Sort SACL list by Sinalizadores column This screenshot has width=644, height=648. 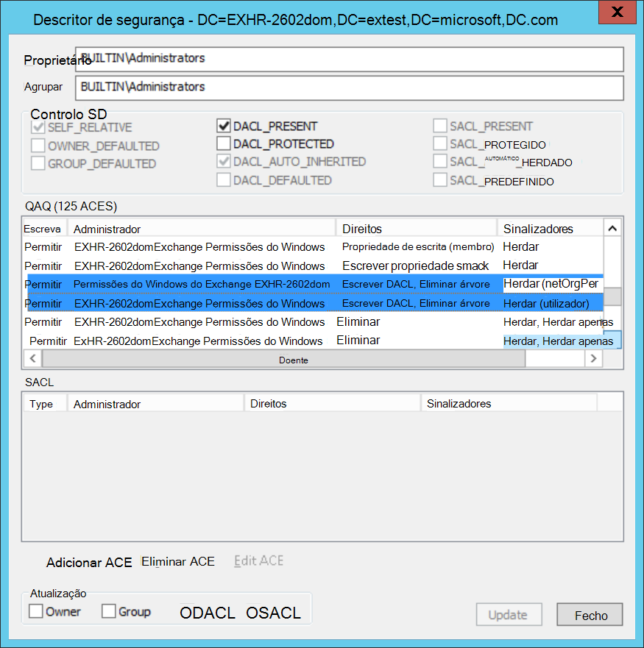(x=509, y=403)
